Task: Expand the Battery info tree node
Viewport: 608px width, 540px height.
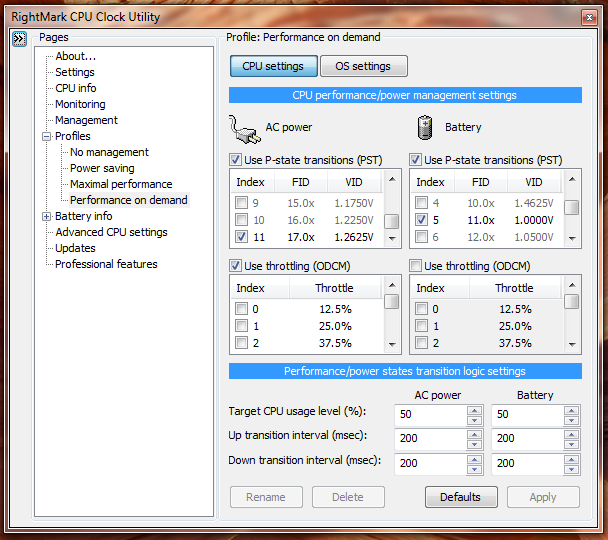Action: pos(47,216)
